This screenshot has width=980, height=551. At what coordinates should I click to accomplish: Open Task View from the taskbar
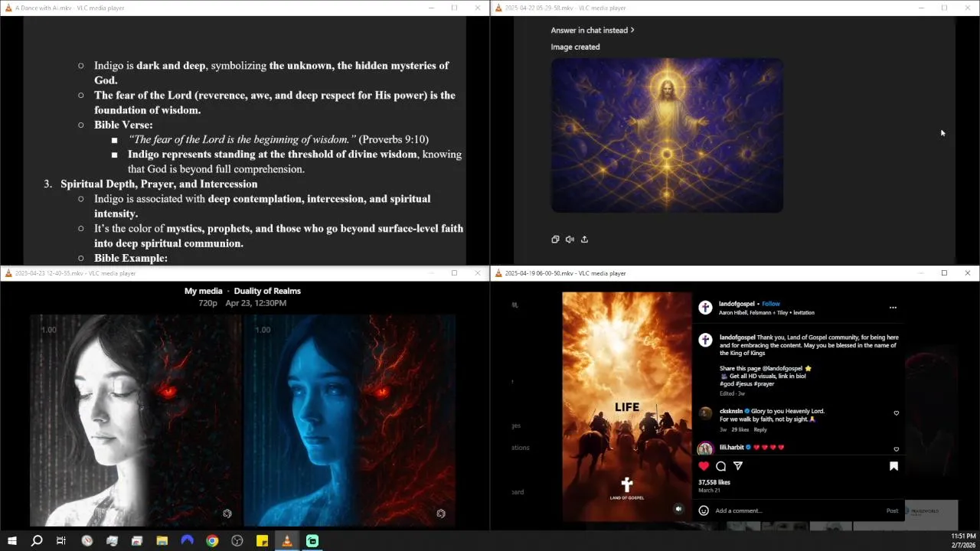tap(61, 541)
